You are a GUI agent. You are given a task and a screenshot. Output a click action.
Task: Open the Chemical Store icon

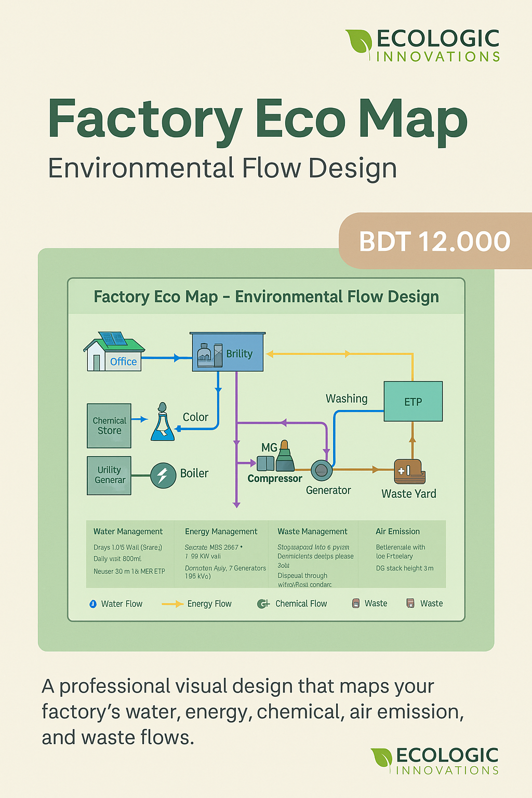(x=109, y=426)
